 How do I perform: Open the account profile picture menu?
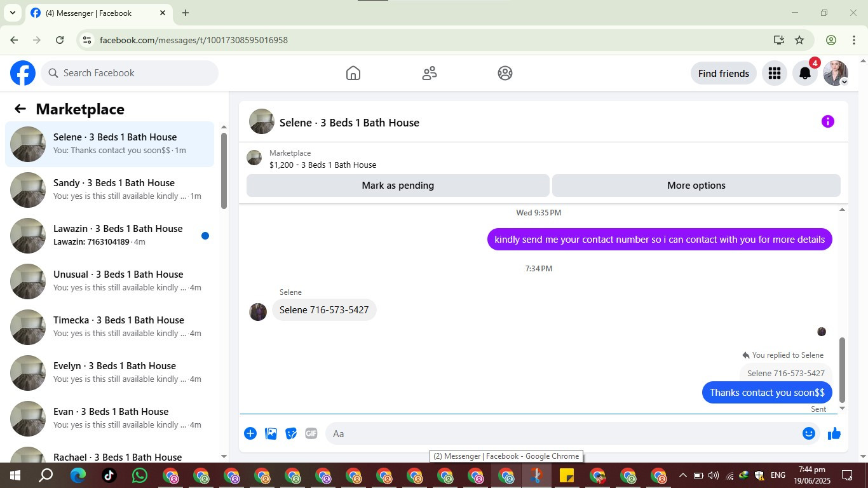pos(836,73)
